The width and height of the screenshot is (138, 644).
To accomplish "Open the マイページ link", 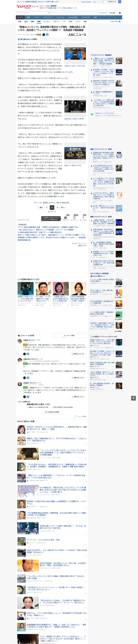I will tap(103, 13).
